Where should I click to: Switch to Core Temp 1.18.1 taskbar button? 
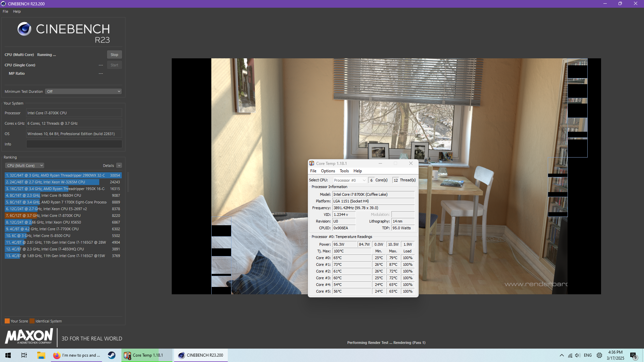click(x=147, y=355)
